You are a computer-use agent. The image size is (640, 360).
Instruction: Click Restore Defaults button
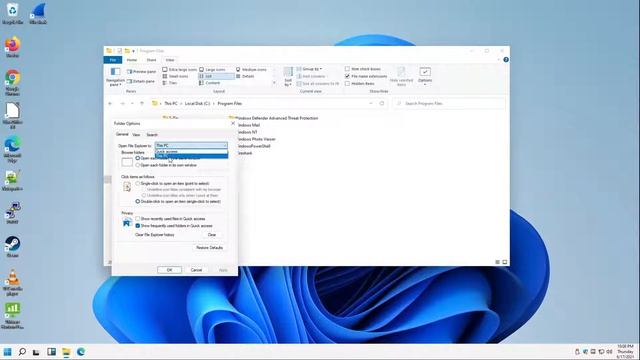click(209, 248)
